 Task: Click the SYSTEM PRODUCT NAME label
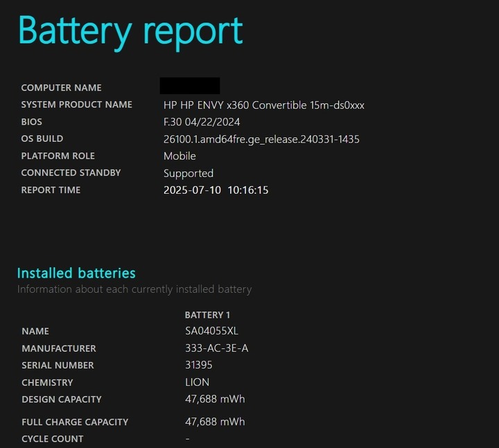pos(76,105)
